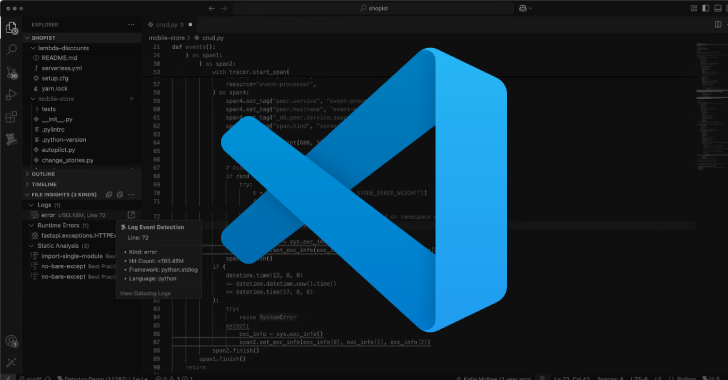Click first copy icon in File Insights header
Screen dimensions: 728x380
click(x=109, y=195)
